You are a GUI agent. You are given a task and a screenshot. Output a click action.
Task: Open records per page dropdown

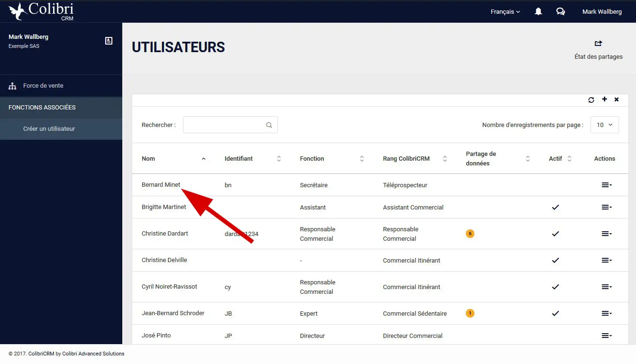click(x=605, y=125)
